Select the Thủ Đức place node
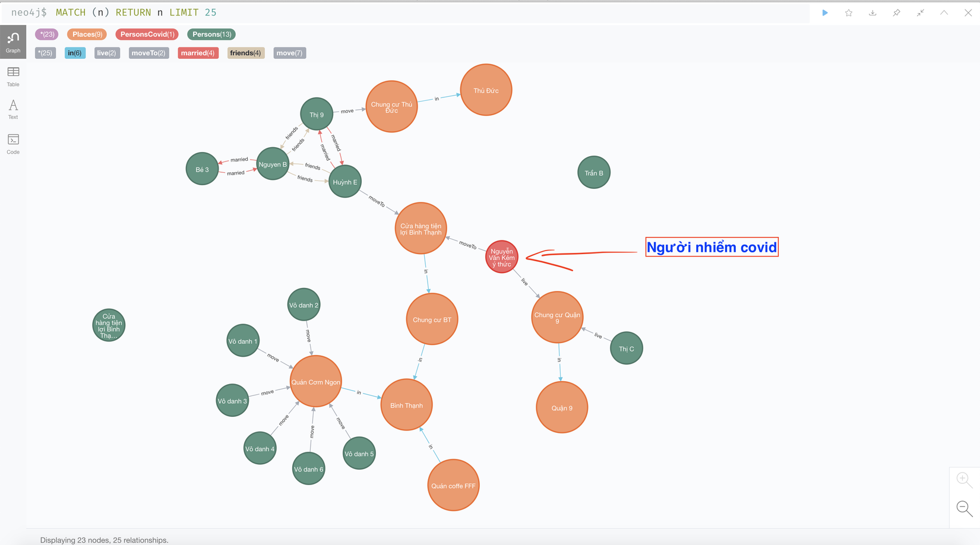The image size is (980, 545). click(486, 90)
